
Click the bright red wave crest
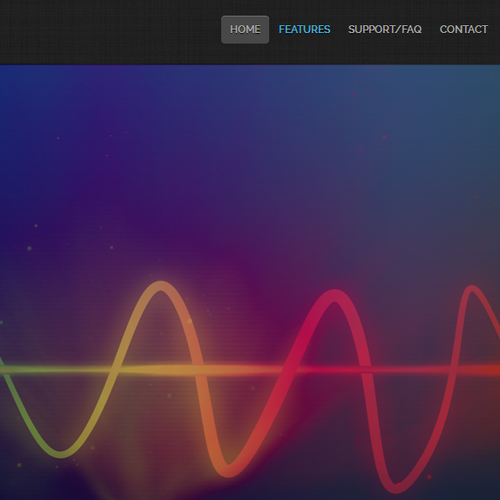[335, 294]
